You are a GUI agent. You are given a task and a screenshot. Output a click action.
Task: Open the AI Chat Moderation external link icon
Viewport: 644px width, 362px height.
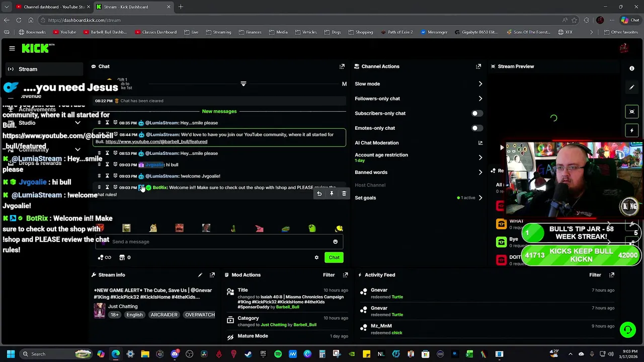tap(480, 143)
